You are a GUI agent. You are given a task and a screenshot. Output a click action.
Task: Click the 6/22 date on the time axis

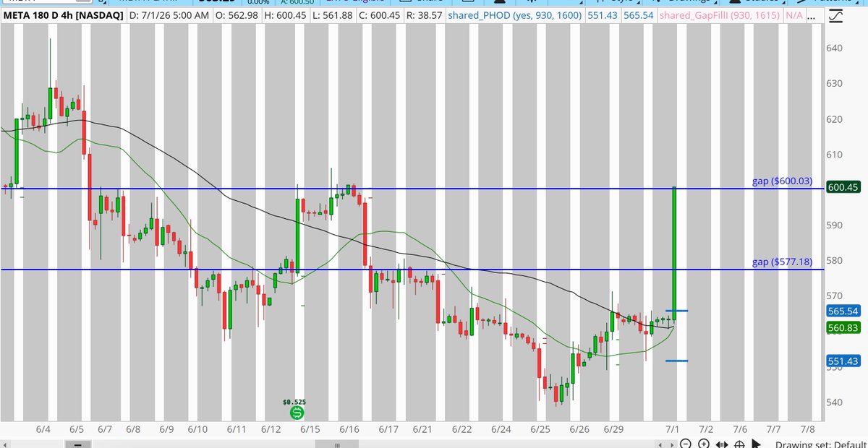(x=461, y=428)
